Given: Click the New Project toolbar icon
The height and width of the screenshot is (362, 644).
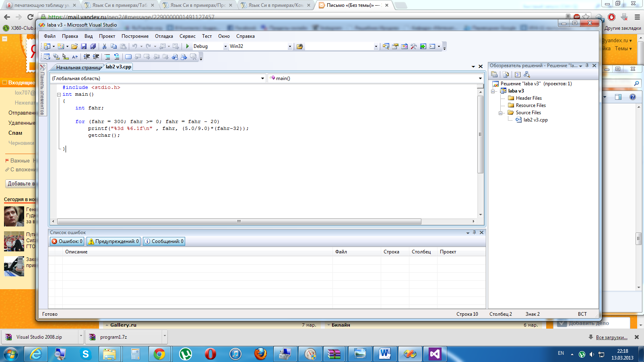Looking at the screenshot, I should point(47,46).
